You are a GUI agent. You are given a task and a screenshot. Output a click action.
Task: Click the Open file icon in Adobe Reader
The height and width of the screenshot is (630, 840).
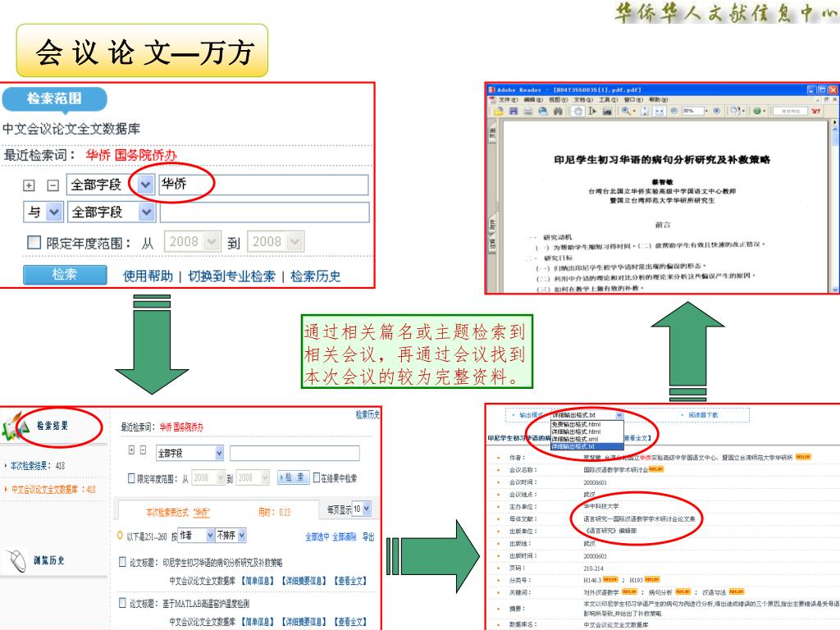point(499,111)
